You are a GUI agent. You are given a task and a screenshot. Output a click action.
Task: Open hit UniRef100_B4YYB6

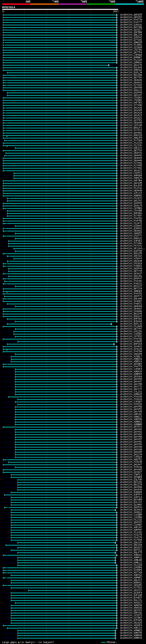click(x=131, y=27)
